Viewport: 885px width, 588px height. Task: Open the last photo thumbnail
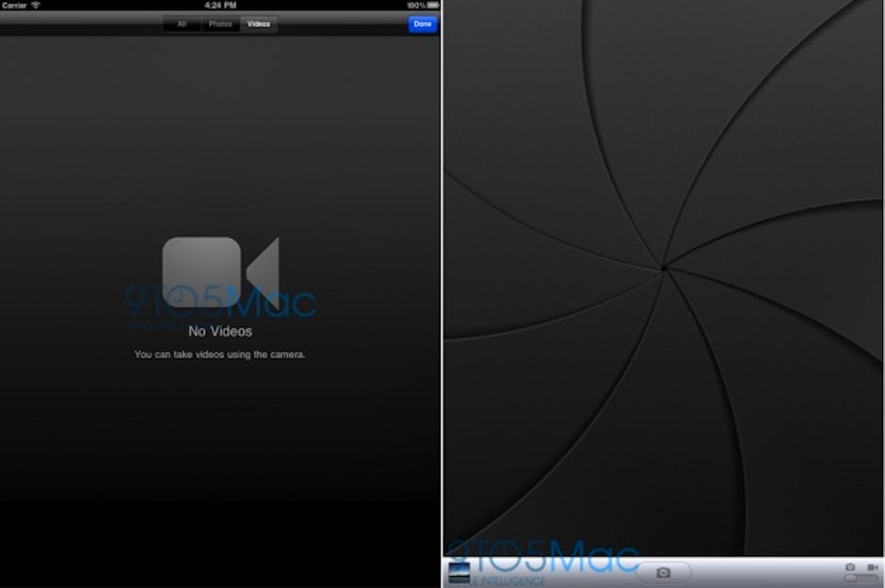[x=456, y=574]
